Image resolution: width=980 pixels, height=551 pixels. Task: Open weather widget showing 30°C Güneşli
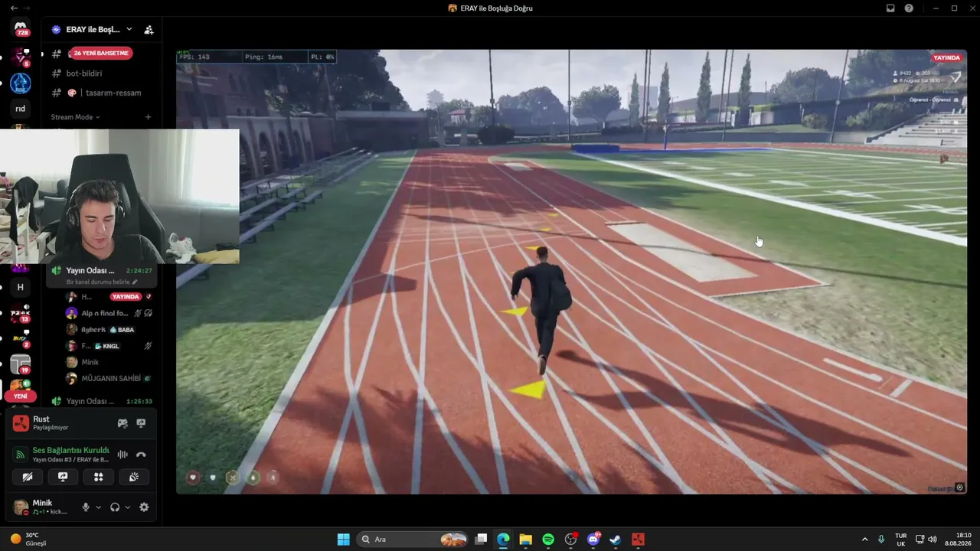click(x=28, y=540)
